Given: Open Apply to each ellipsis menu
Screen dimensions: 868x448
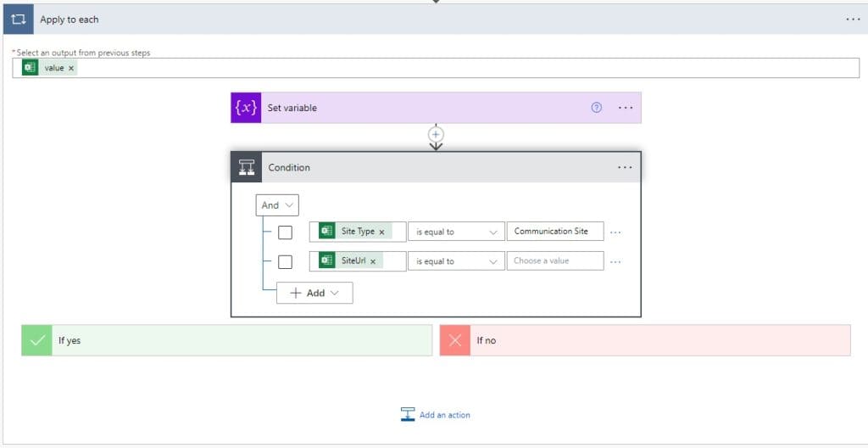Looking at the screenshot, I should 853,20.
